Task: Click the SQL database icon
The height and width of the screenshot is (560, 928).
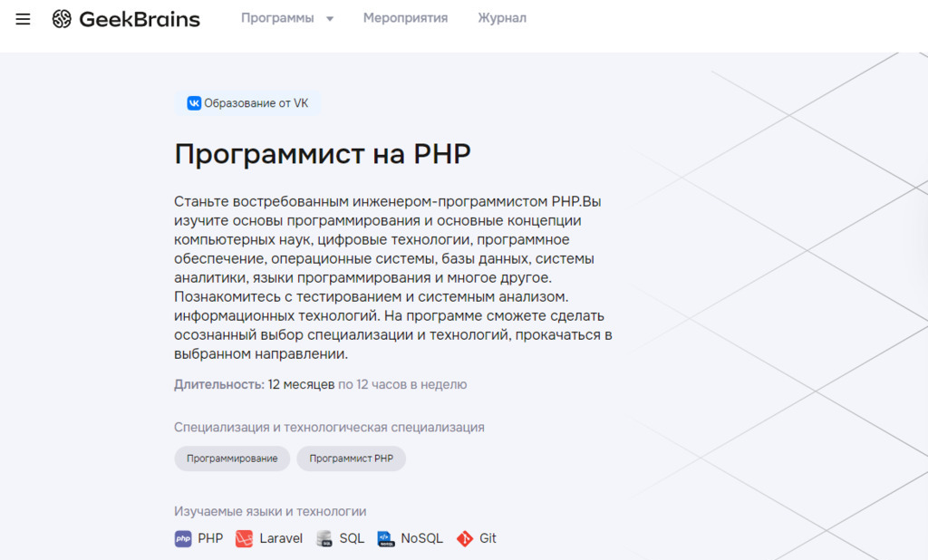Action: click(x=324, y=538)
